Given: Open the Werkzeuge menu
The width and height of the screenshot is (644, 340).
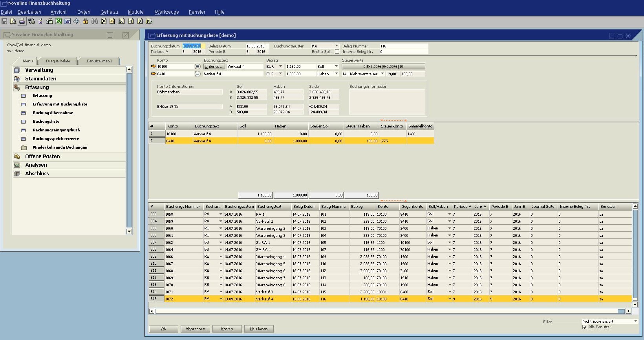Looking at the screenshot, I should click(166, 12).
